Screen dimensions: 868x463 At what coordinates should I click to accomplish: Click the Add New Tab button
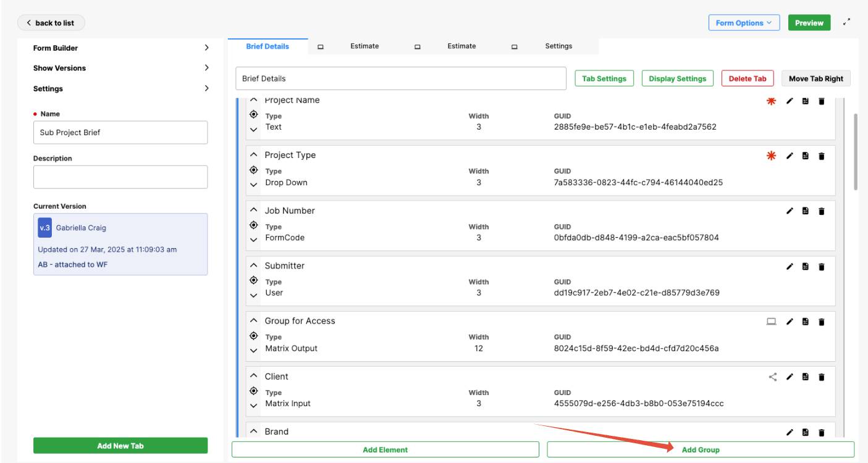click(120, 446)
